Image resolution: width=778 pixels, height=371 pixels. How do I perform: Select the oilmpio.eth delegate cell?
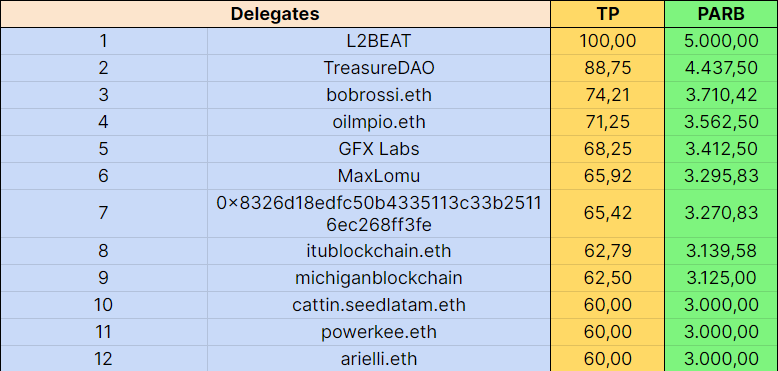tap(379, 122)
